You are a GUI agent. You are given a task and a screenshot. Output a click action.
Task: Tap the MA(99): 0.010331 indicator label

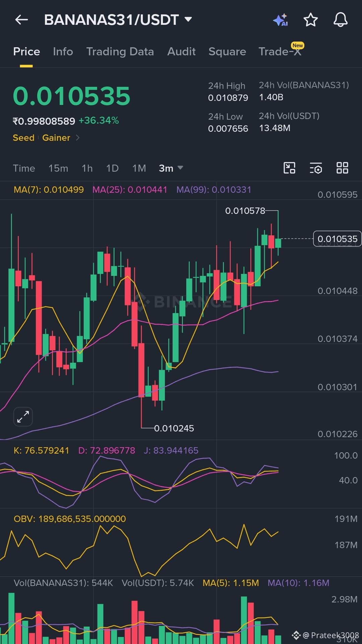[x=214, y=190]
